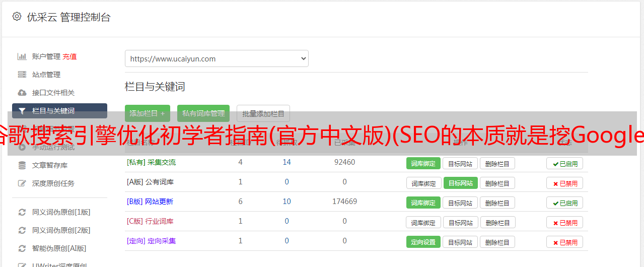Click the bar chart icon for 账户管理
The width and height of the screenshot is (644, 267).
pyautogui.click(x=22, y=56)
